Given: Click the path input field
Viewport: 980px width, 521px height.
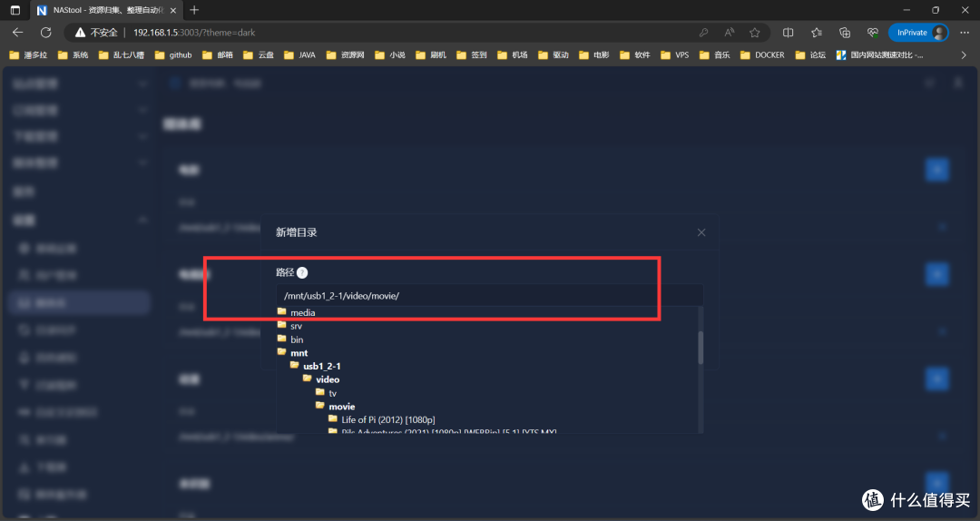Looking at the screenshot, I should [x=489, y=296].
